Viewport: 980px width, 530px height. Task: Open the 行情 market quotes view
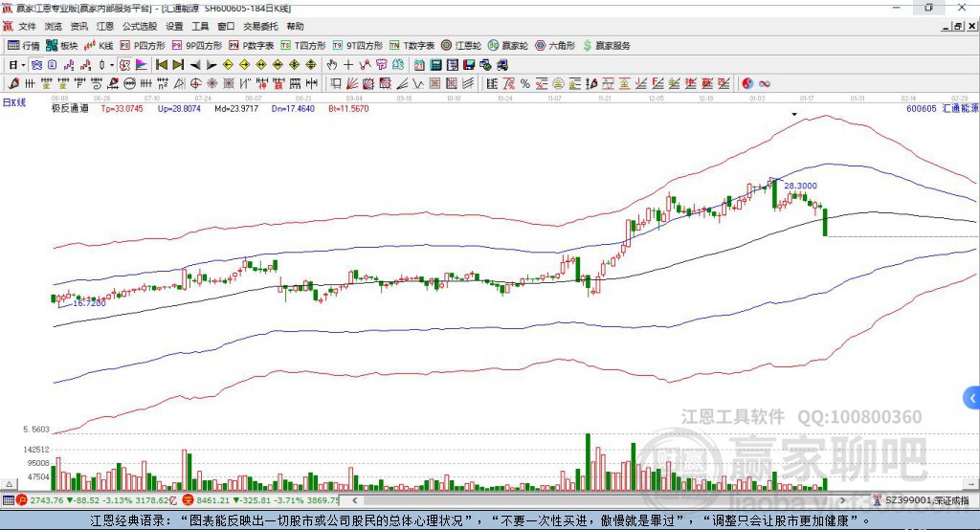pyautogui.click(x=23, y=46)
